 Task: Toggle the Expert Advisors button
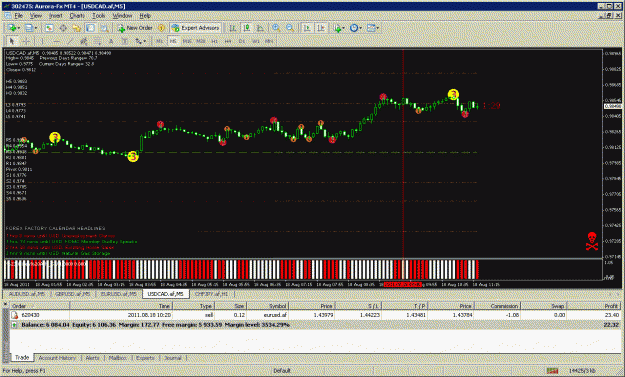(195, 28)
